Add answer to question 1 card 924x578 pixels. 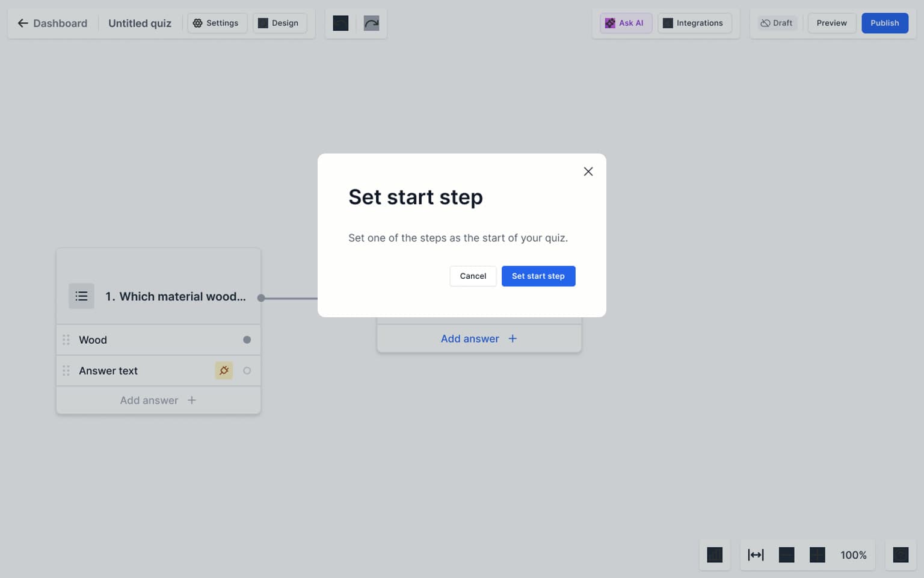pos(158,400)
